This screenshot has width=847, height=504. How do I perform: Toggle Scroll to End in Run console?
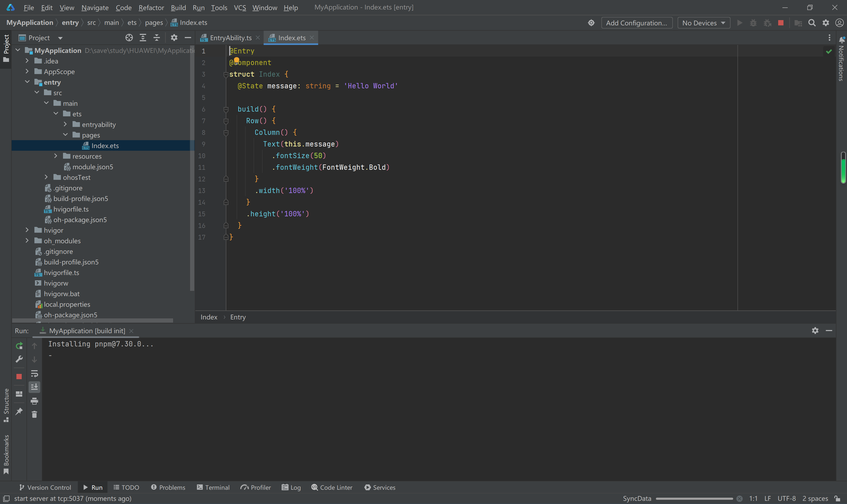34,387
